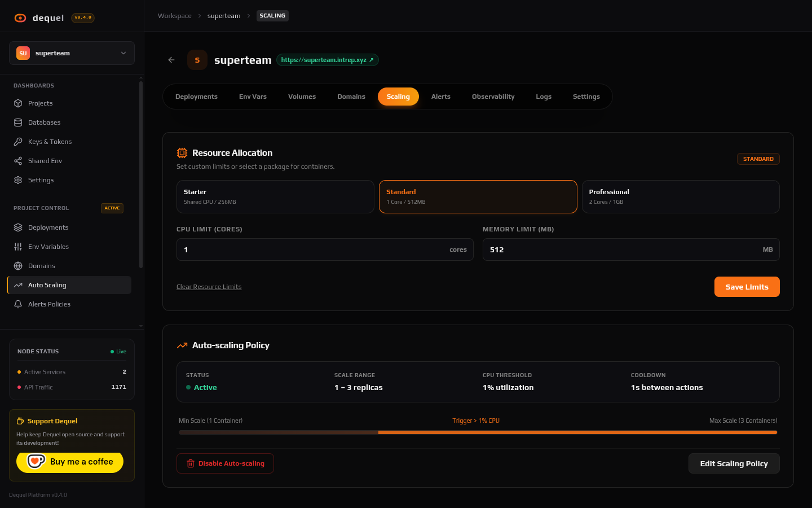The width and height of the screenshot is (812, 508).
Task: Click Env Variables sliders icon
Action: coord(18,247)
